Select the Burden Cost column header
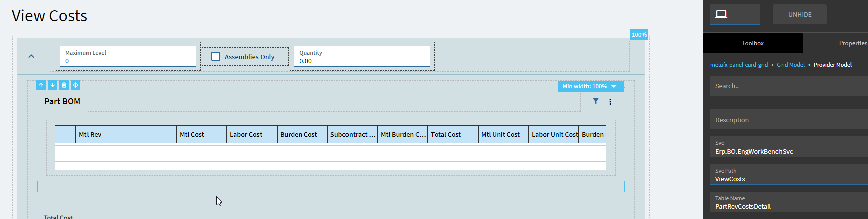The image size is (868, 219). (302, 134)
